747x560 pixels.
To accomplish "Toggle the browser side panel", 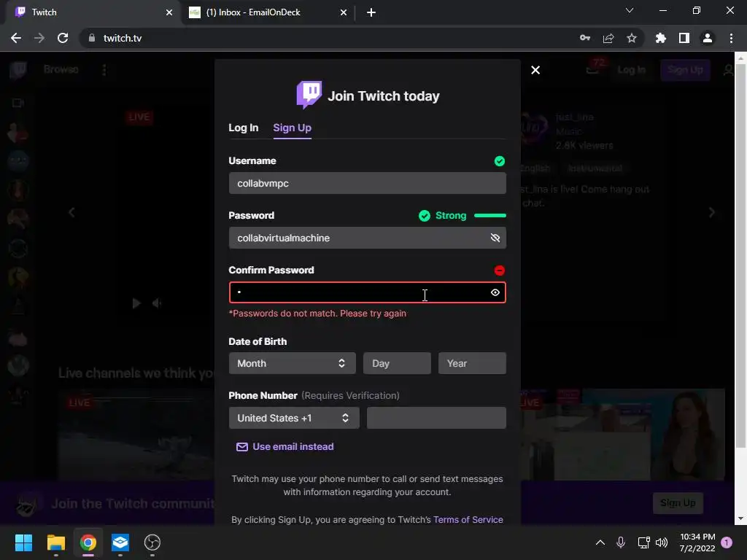I will pos(684,38).
